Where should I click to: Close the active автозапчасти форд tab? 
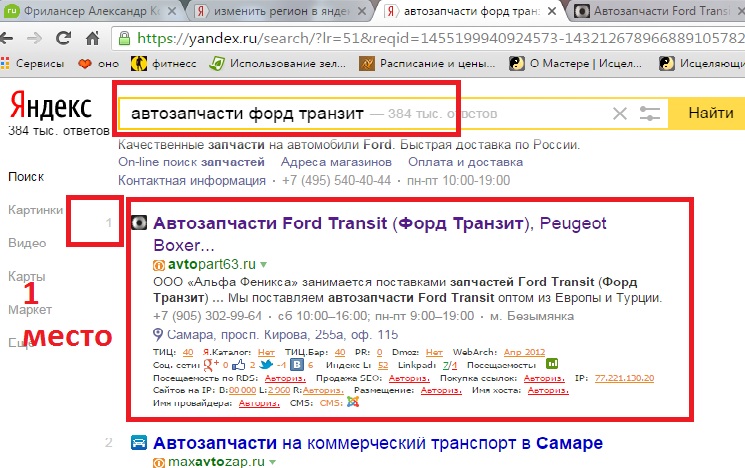click(x=552, y=11)
